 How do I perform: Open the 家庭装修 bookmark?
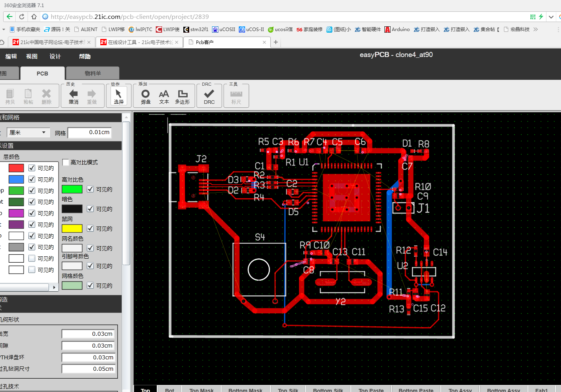[x=309, y=29]
